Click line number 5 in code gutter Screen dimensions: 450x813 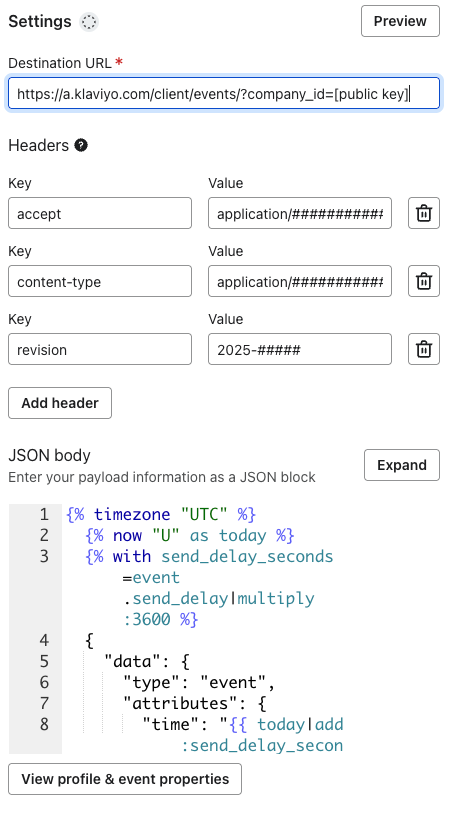pyautogui.click(x=44, y=662)
